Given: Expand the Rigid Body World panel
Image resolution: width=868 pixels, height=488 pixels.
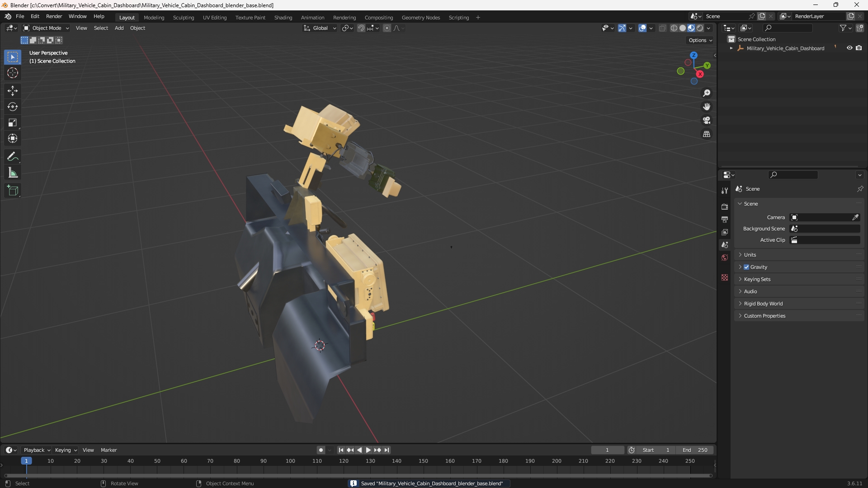Looking at the screenshot, I should [x=799, y=304].
